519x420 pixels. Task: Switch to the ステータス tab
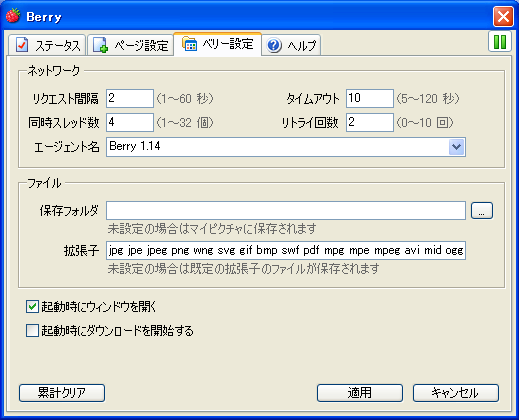pyautogui.click(x=47, y=45)
